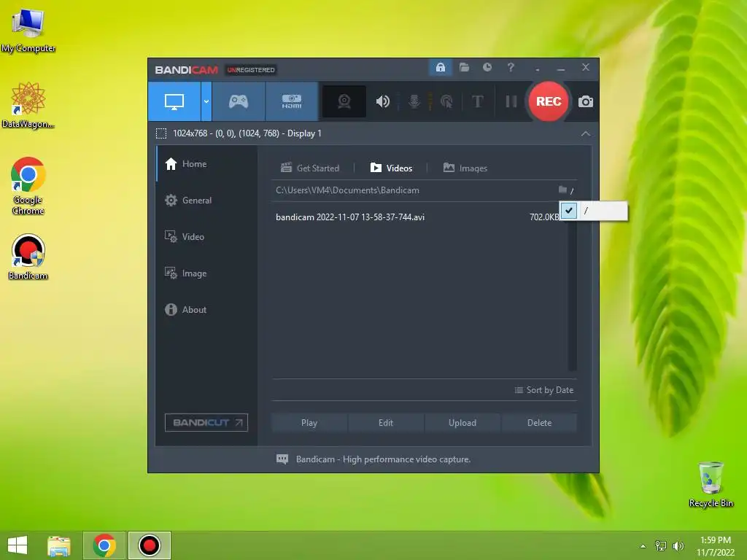Launch BANDICUT link button

[x=206, y=422]
